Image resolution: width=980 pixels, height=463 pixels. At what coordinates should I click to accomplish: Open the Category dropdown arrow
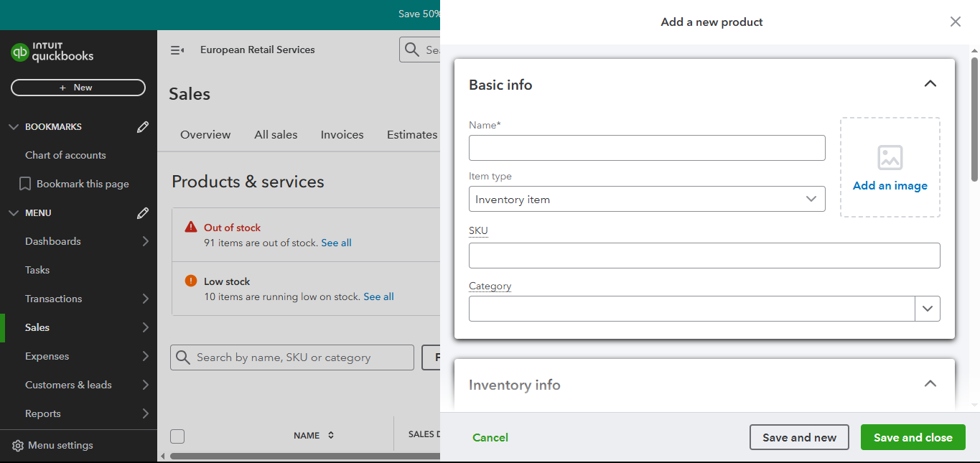[927, 309]
